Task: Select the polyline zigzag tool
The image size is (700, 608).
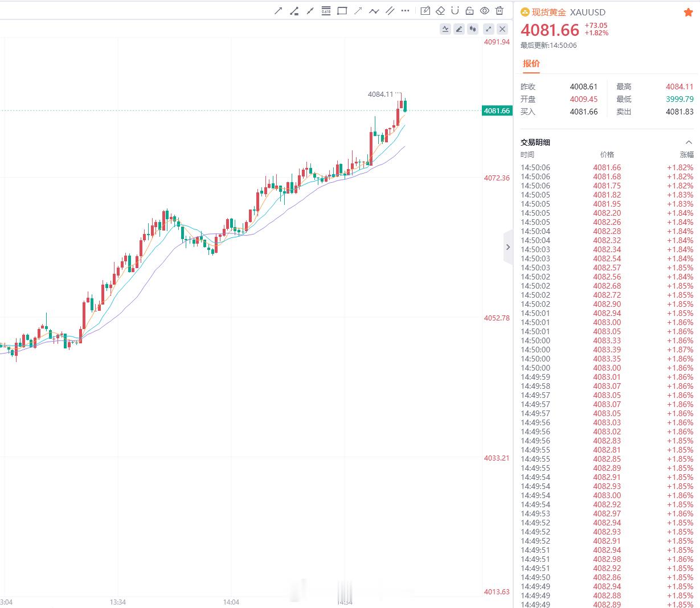Action: click(374, 11)
